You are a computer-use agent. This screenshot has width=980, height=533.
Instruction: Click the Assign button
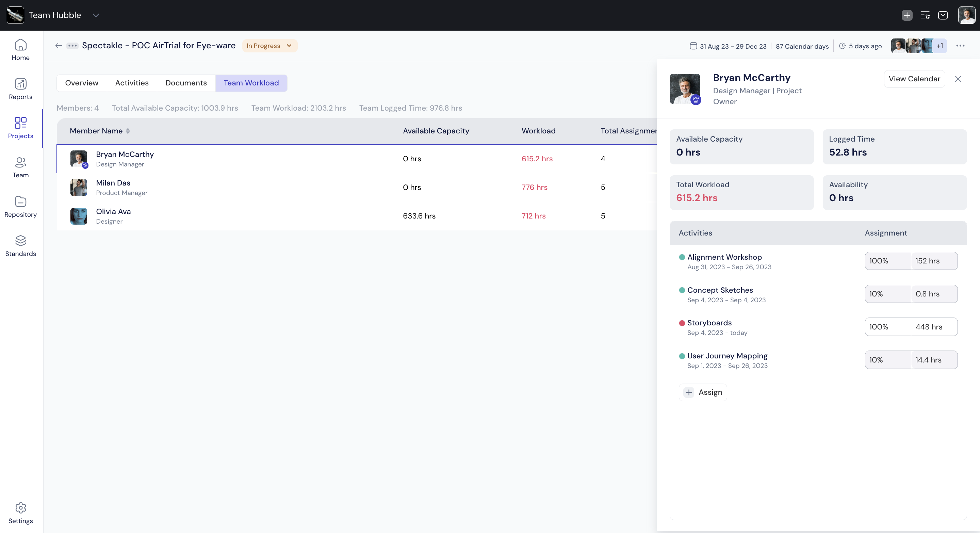click(x=703, y=392)
